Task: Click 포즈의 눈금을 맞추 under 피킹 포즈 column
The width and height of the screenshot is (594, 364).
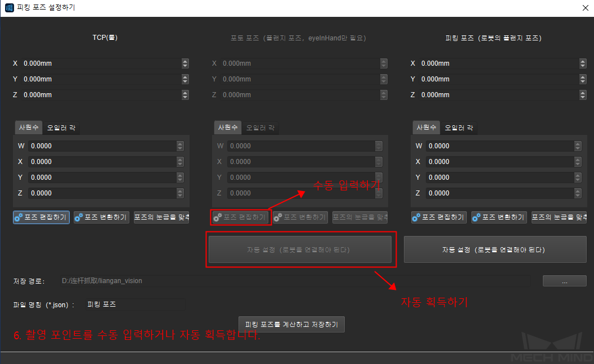Action: pyautogui.click(x=559, y=217)
